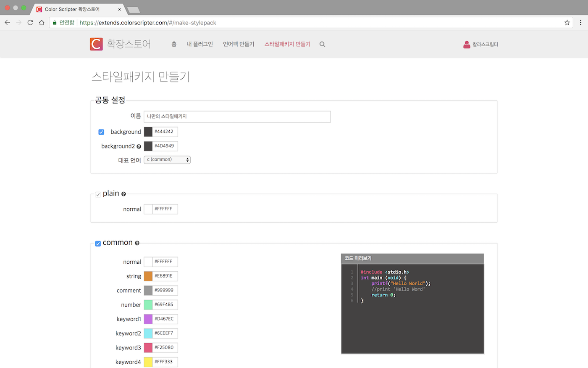Screen dimensions: 588x368
Task: Go to the browser home icon
Action: 42,23
